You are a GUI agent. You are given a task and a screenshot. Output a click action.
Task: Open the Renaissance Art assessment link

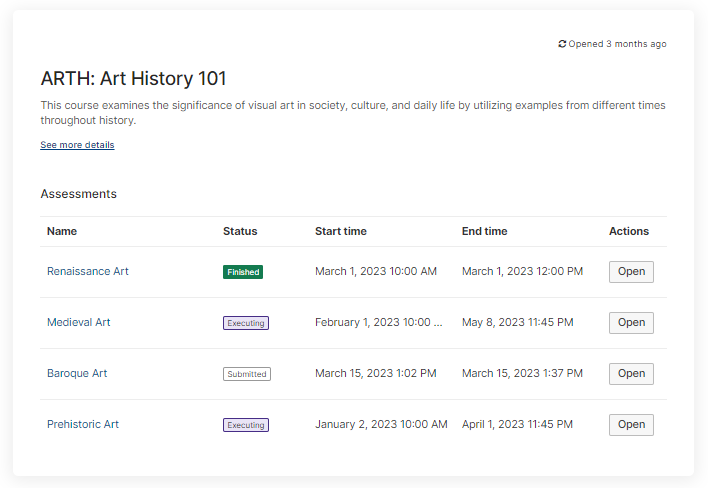(x=88, y=271)
